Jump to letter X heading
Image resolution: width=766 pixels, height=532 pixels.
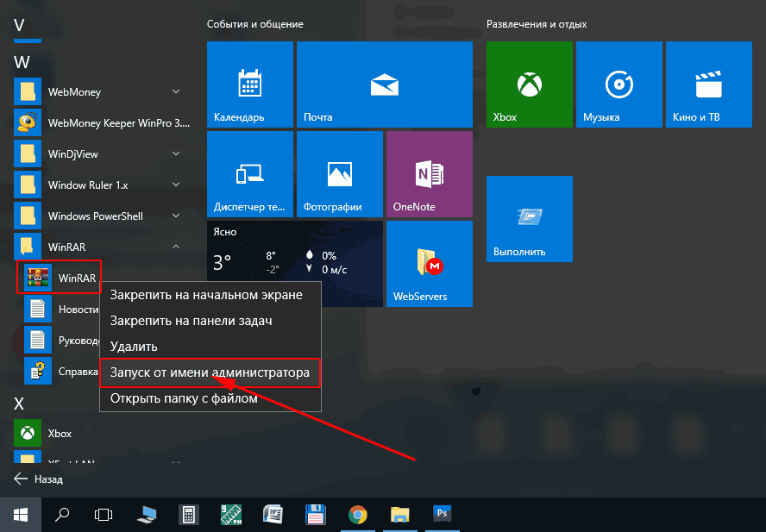[19, 404]
